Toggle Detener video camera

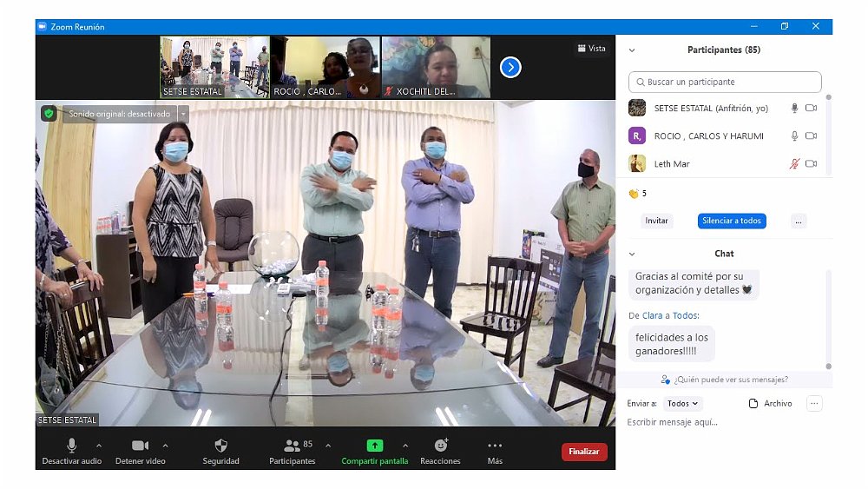pyautogui.click(x=140, y=446)
